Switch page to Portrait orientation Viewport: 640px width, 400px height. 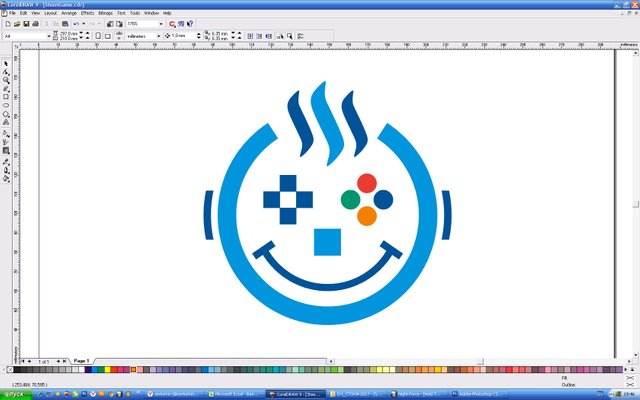[x=98, y=36]
